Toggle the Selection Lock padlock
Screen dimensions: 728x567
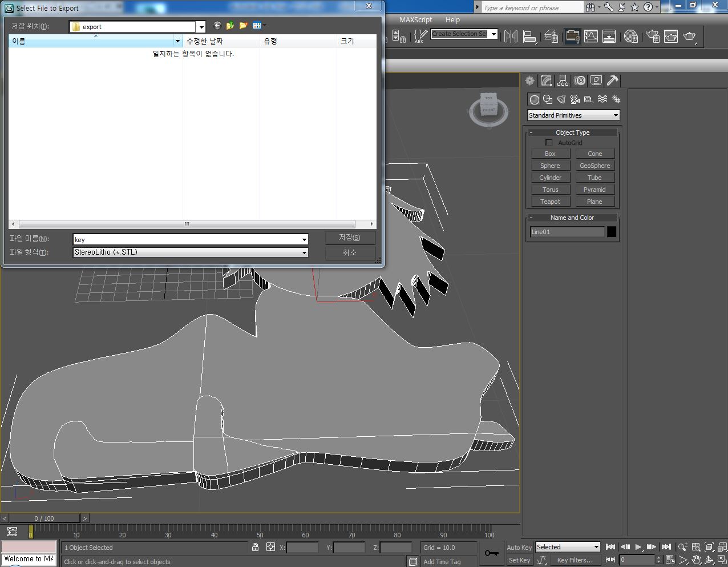[x=256, y=547]
